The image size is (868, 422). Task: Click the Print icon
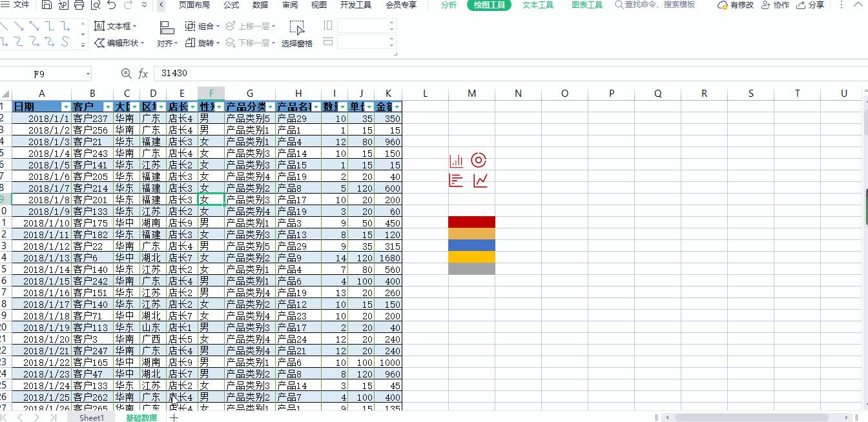pos(79,5)
